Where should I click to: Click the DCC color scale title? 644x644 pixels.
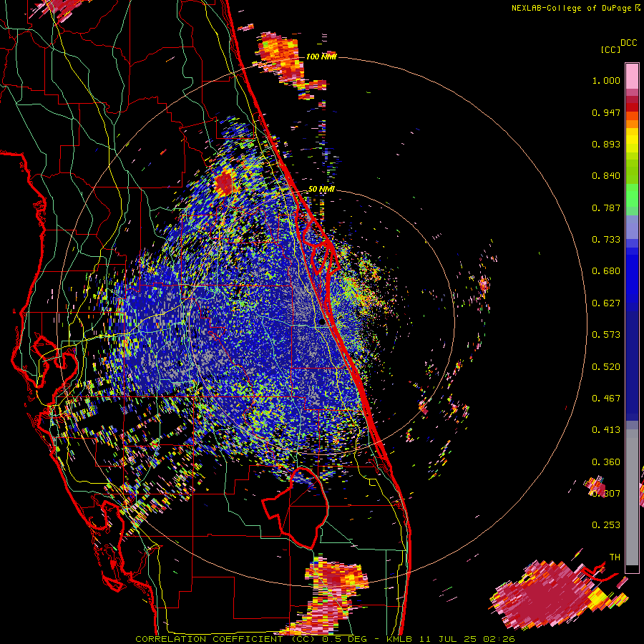coord(628,43)
